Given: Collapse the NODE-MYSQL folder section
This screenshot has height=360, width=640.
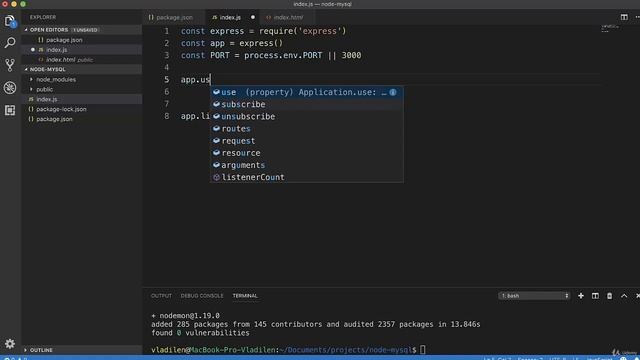Looking at the screenshot, I should click(x=82, y=69).
